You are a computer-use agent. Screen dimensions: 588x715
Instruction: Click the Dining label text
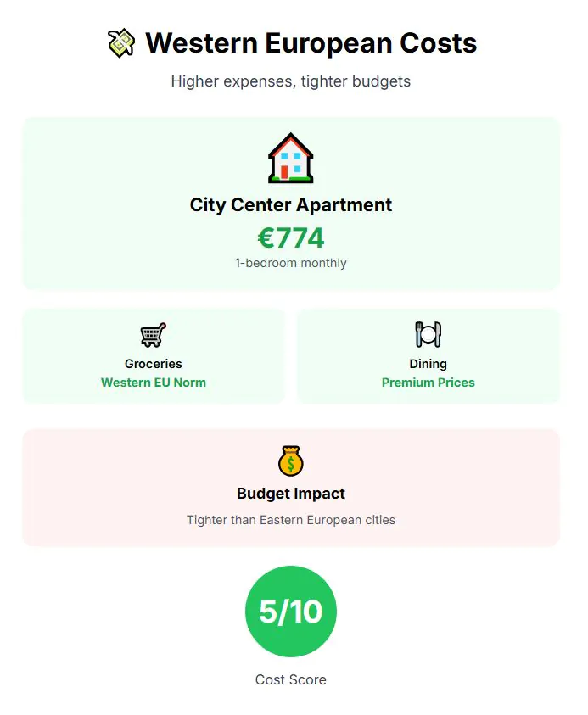pyautogui.click(x=428, y=364)
